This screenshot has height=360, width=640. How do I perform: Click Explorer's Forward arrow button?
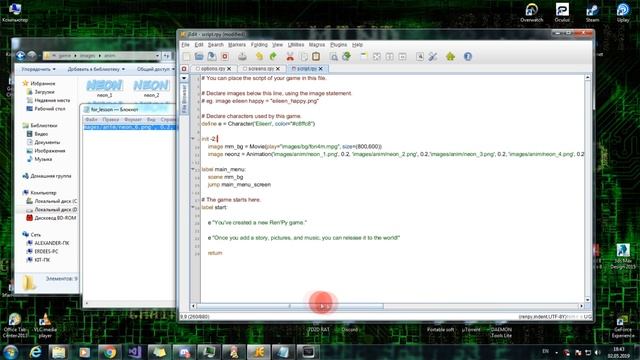(32, 55)
